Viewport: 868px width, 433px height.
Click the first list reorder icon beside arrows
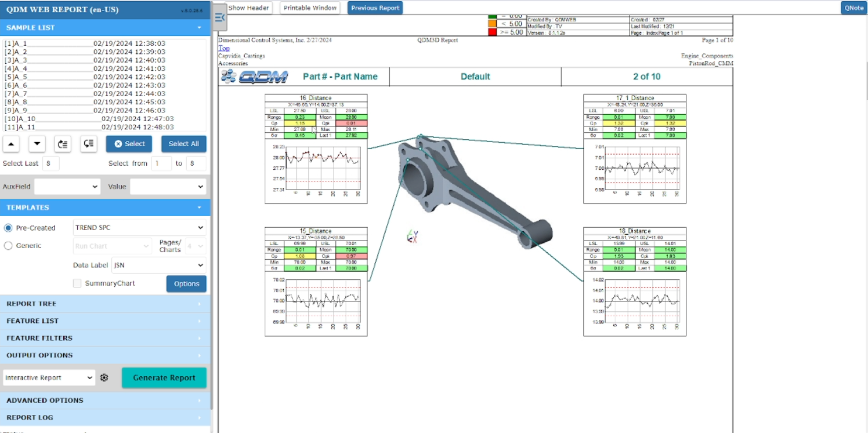tap(63, 144)
